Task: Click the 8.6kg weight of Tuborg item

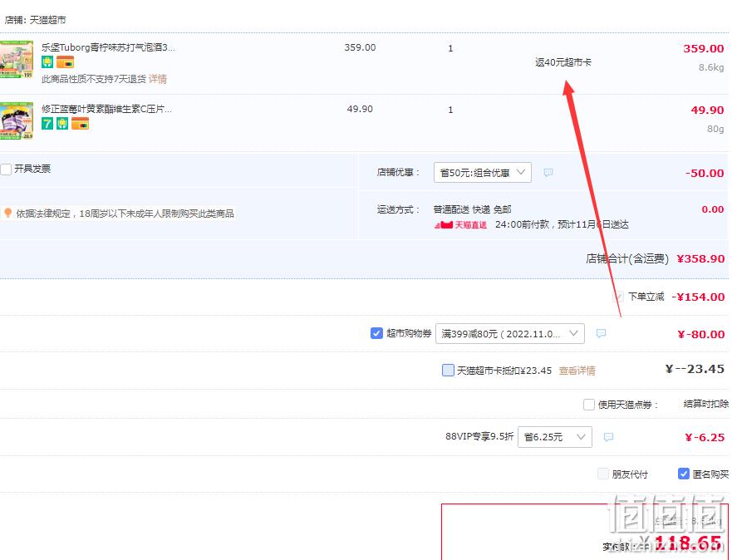Action: (711, 67)
